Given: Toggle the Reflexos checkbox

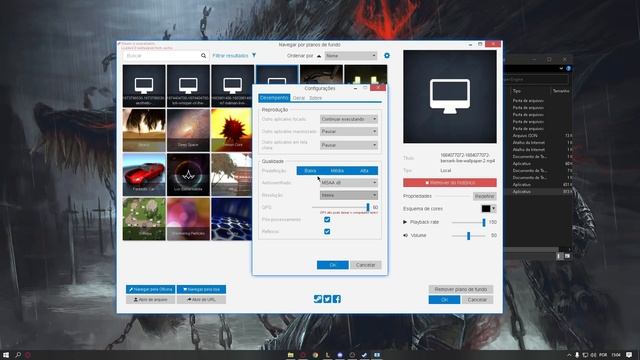Looking at the screenshot, I should point(327,231).
